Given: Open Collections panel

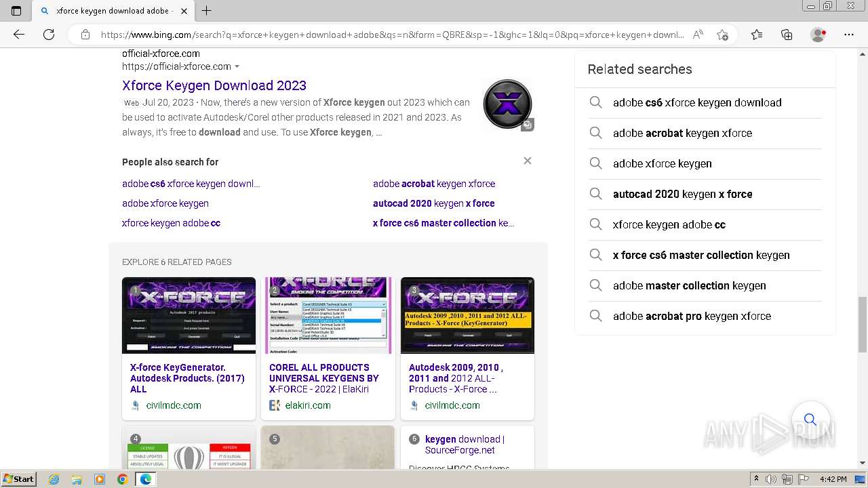Looking at the screenshot, I should pos(787,35).
